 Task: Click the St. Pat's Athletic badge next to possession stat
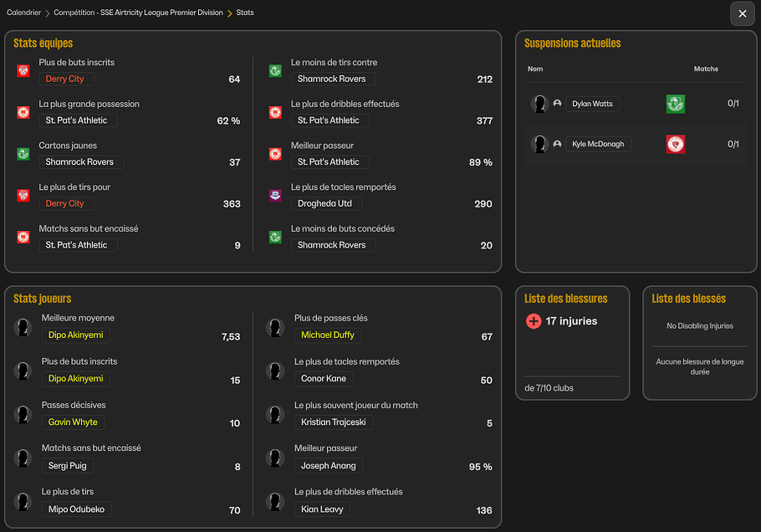coord(23,112)
